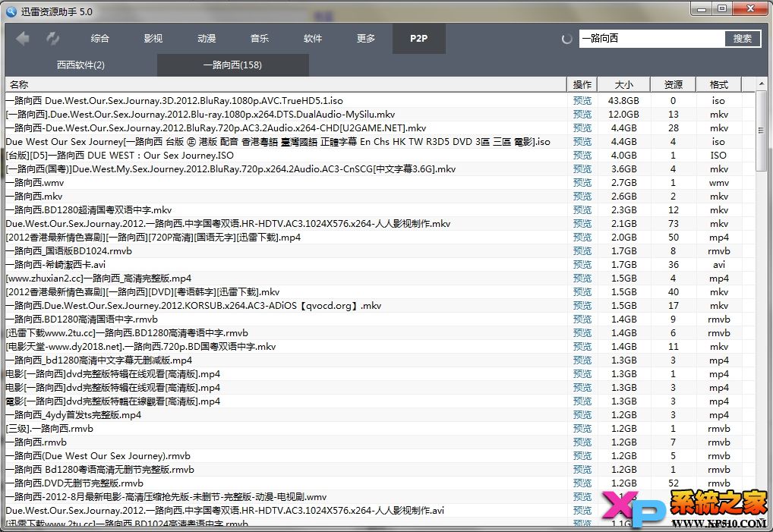The height and width of the screenshot is (532, 773).
Task: Open the 动漫 tab
Action: pos(206,39)
